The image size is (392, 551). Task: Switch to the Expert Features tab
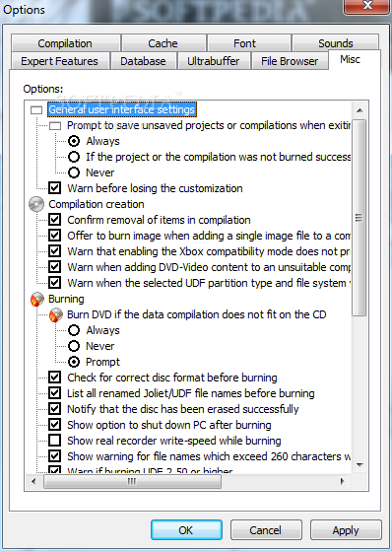tap(59, 61)
